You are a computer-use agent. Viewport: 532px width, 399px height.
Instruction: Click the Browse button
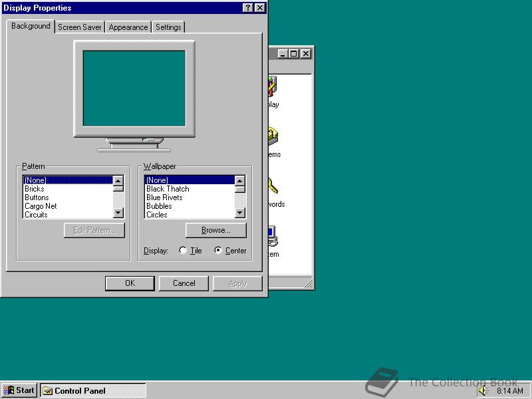click(x=215, y=230)
